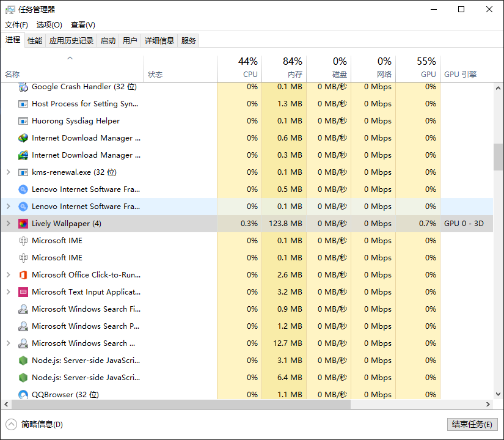
Task: Click the vertical scrollbar down arrow
Action: click(x=499, y=394)
